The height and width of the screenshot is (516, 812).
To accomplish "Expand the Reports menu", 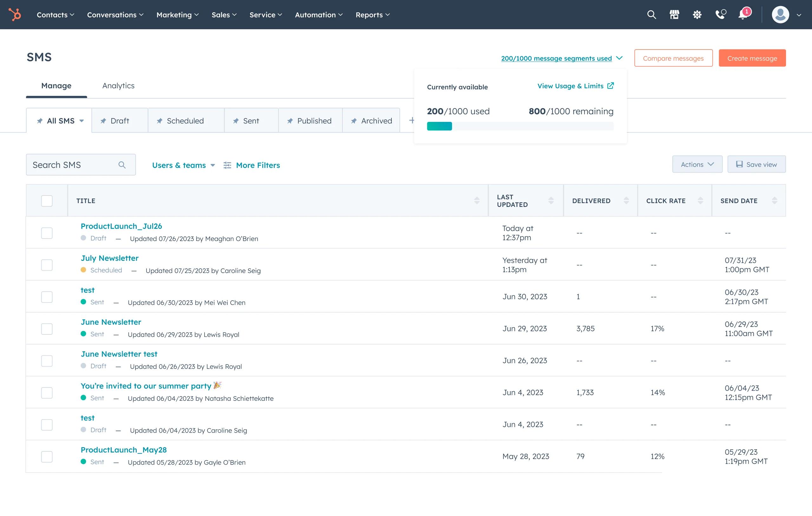I will coord(373,15).
